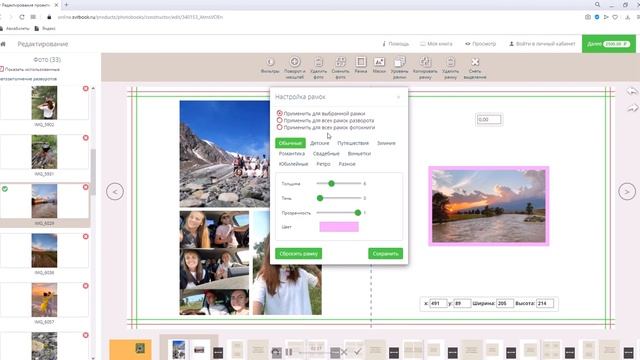Open the Просмотр preview link
640x360 pixels.
(480, 44)
